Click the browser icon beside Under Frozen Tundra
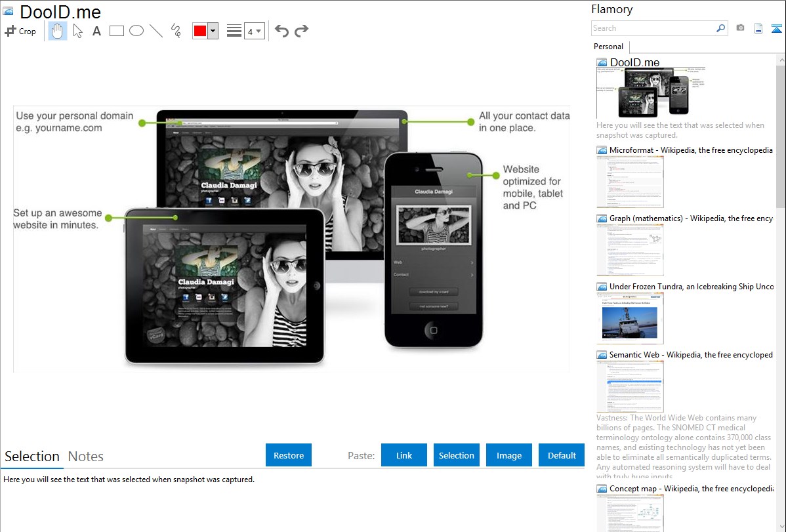 [x=602, y=287]
